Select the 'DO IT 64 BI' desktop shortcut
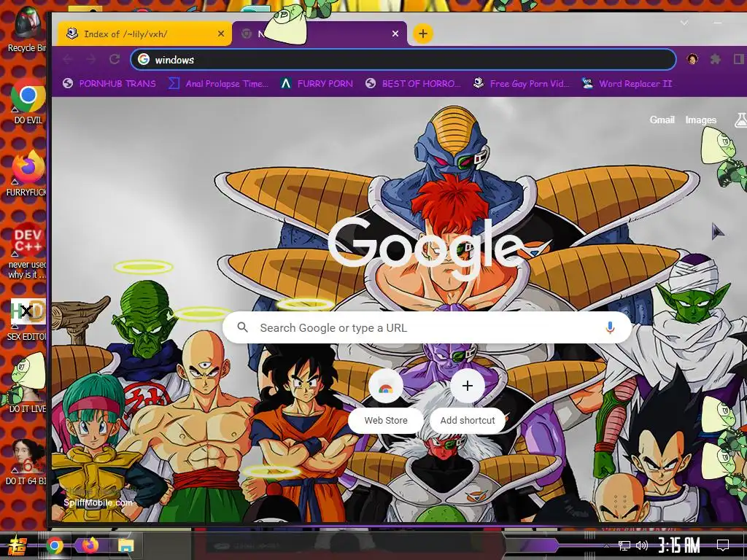Image resolution: width=747 pixels, height=560 pixels. tap(26, 462)
